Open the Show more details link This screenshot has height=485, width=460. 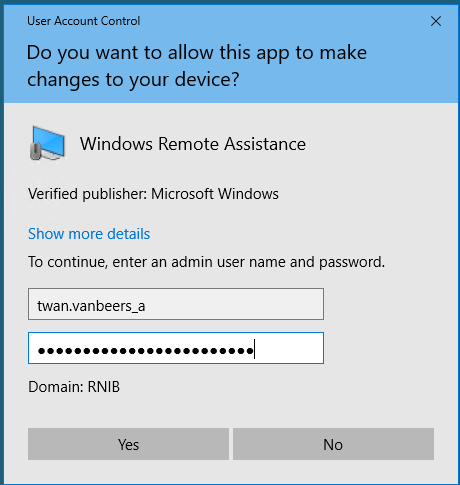point(89,234)
